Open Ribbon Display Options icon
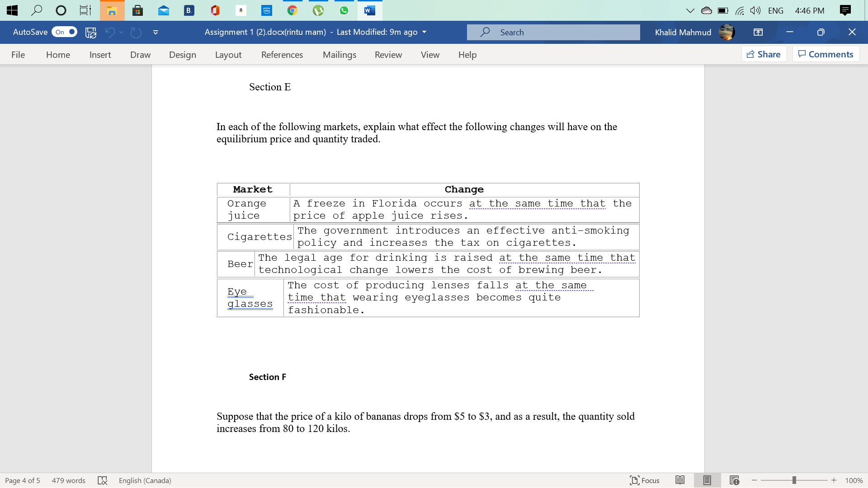This screenshot has width=868, height=488. [x=758, y=32]
